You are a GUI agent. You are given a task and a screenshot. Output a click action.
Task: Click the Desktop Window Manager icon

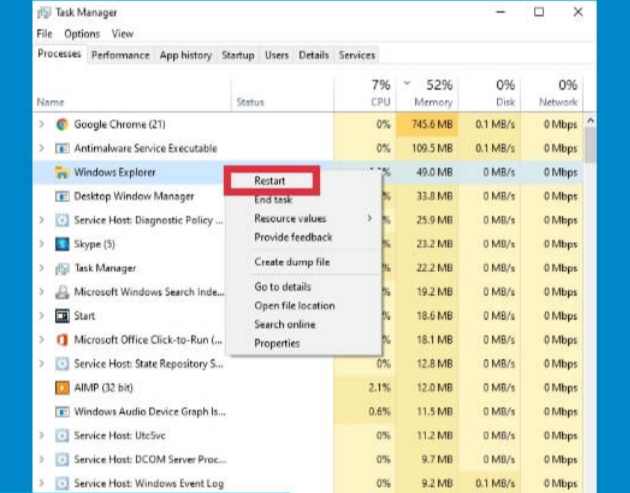point(62,196)
